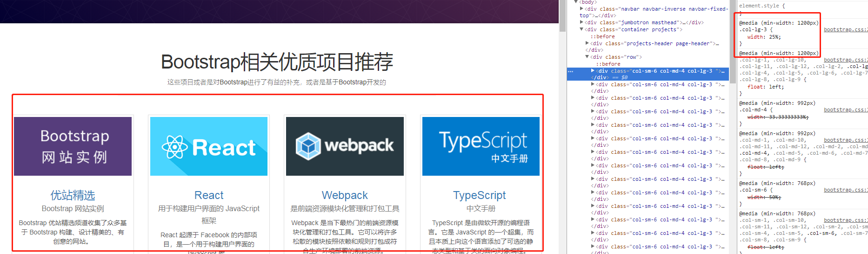Edit the width: 25% declaration
This screenshot has width=868, height=254.
pos(764,37)
